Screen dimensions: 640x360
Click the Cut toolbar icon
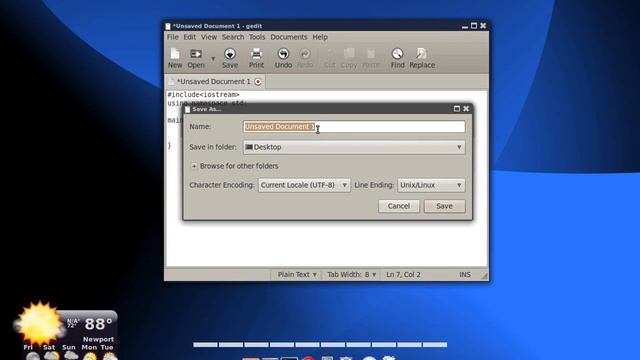pyautogui.click(x=329, y=58)
